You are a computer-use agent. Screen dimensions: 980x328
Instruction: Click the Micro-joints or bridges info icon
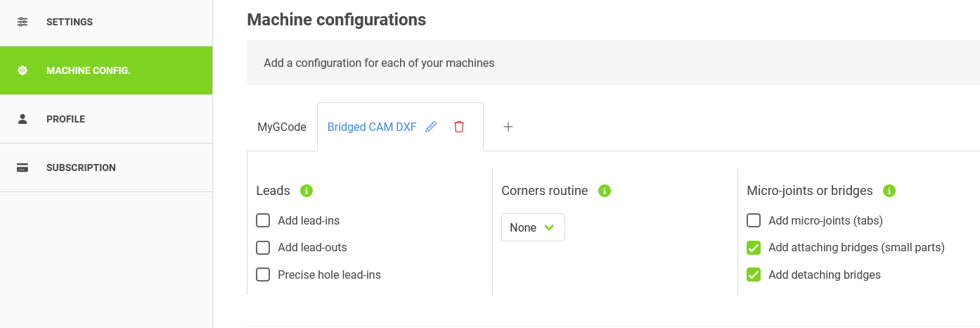[889, 191]
